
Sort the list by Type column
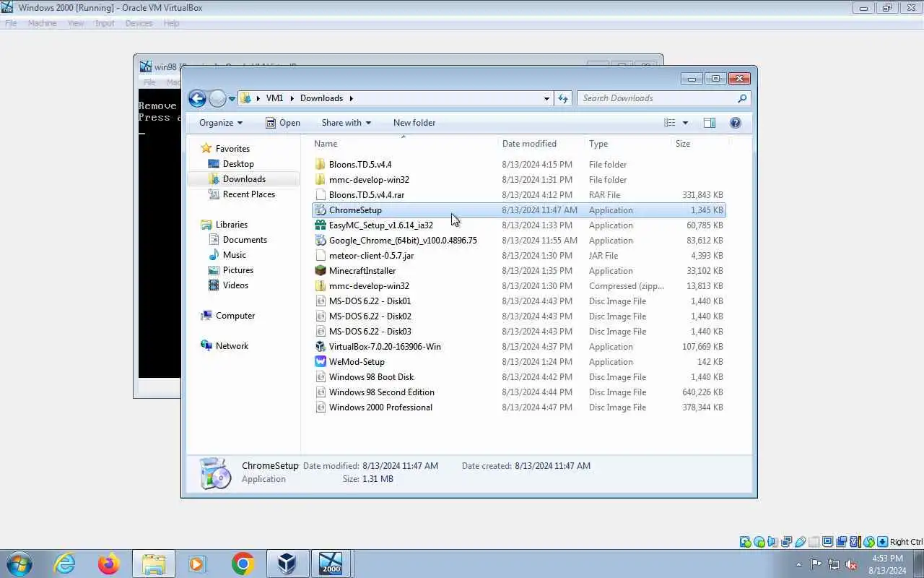tap(627, 144)
